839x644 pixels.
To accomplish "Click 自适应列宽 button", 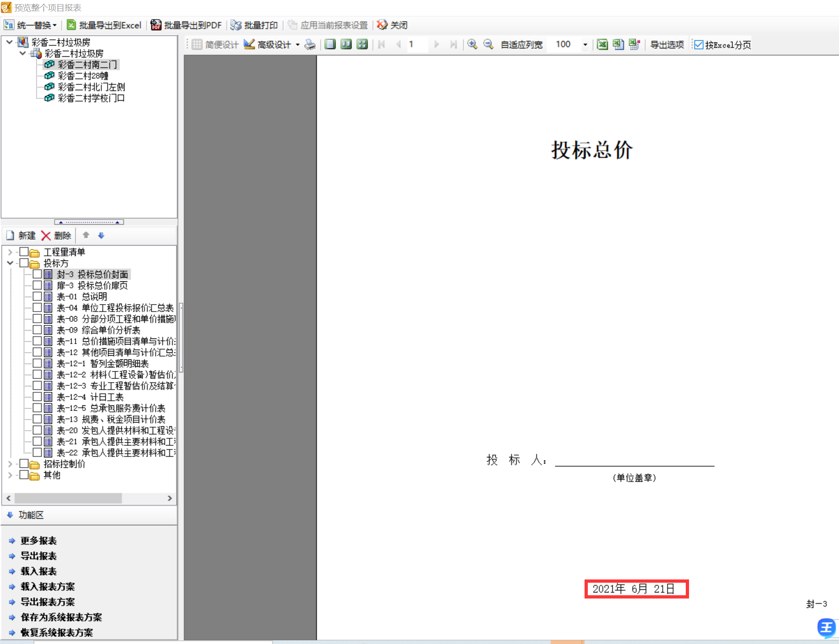I will [x=521, y=45].
